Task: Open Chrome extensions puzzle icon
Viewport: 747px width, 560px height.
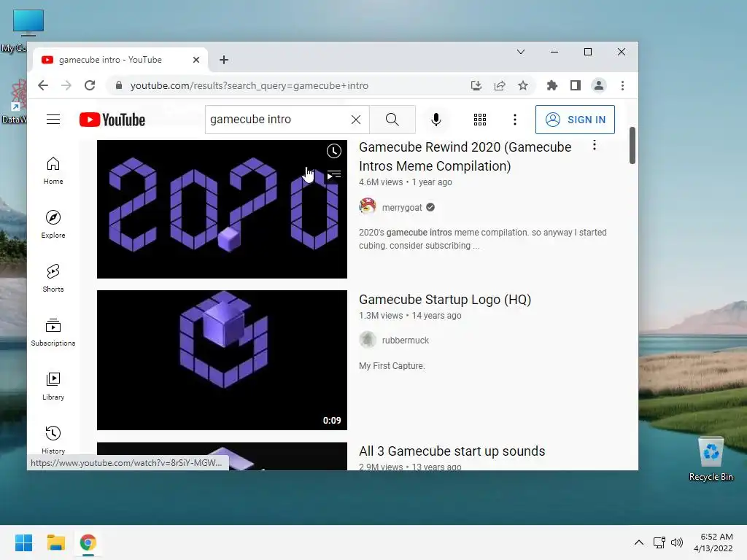Action: click(x=551, y=86)
